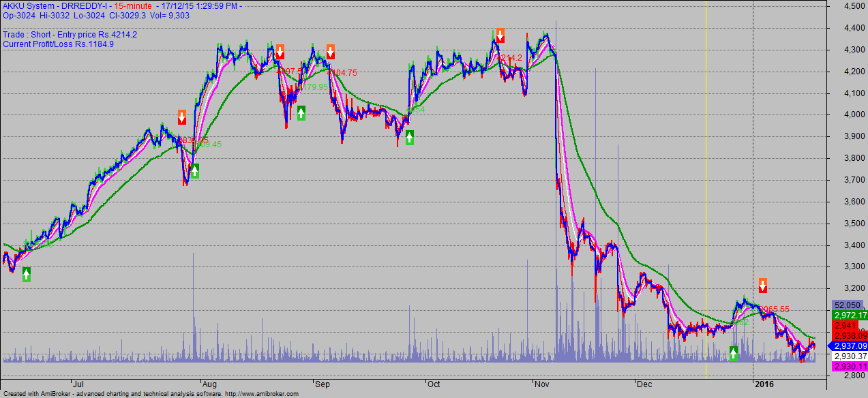Click the 3,900 price axis label

(x=854, y=136)
